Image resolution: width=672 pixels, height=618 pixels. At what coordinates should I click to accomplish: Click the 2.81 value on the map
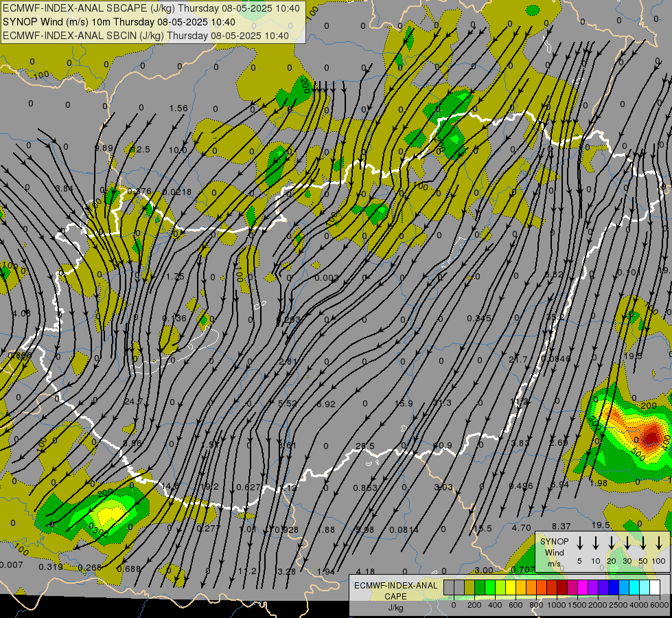pos(288,362)
